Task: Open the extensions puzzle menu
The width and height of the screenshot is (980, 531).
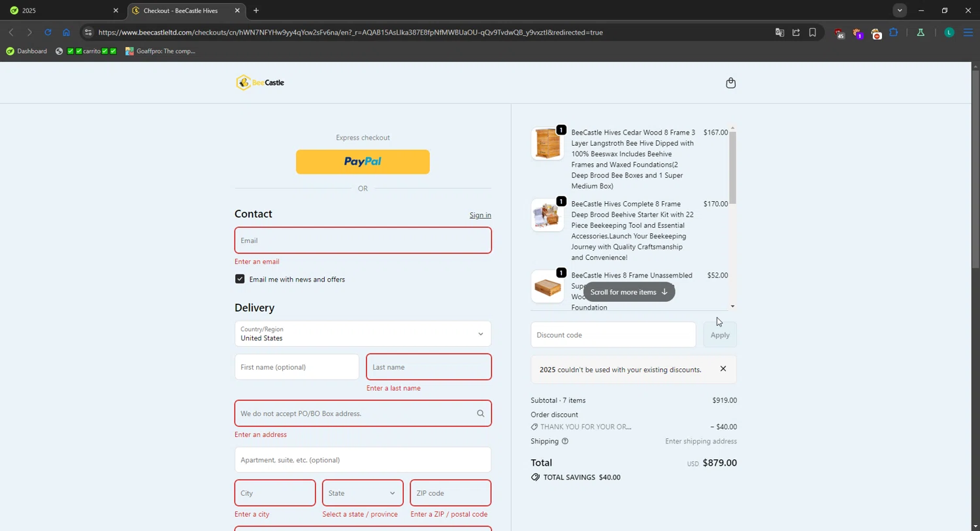Action: [894, 32]
